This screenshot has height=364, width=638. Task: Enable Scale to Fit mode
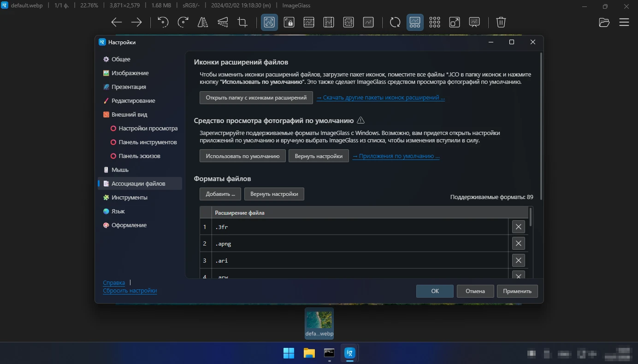coord(349,22)
